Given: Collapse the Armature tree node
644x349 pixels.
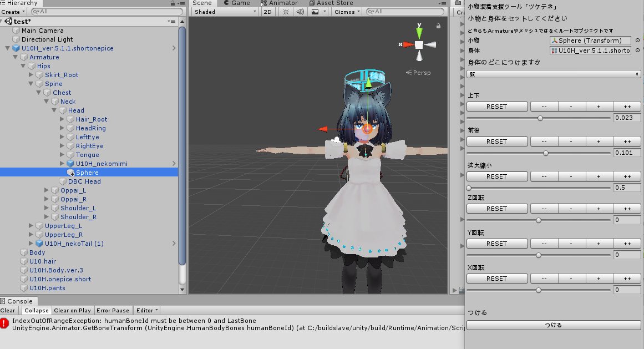Looking at the screenshot, I should point(15,57).
